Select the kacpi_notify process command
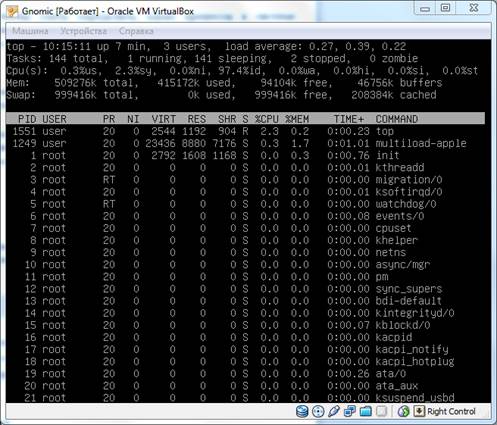Image resolution: width=497 pixels, height=425 pixels. (x=412, y=349)
